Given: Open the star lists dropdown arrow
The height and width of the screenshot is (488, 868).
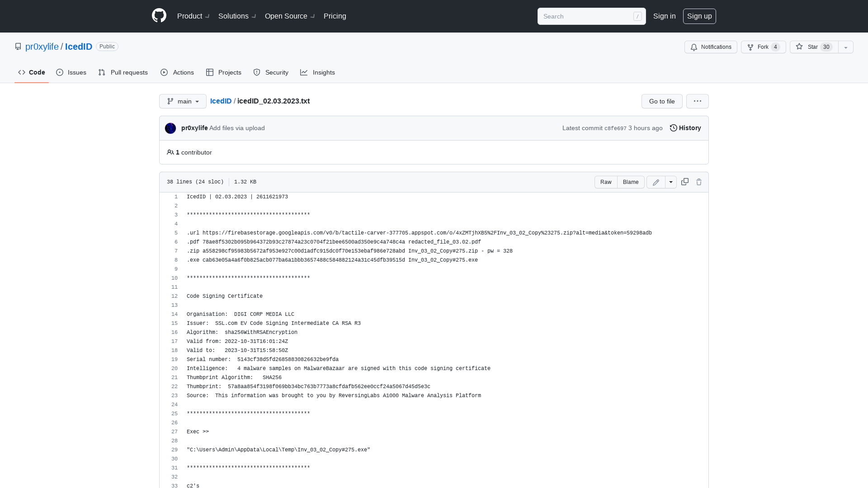Looking at the screenshot, I should coord(846,47).
